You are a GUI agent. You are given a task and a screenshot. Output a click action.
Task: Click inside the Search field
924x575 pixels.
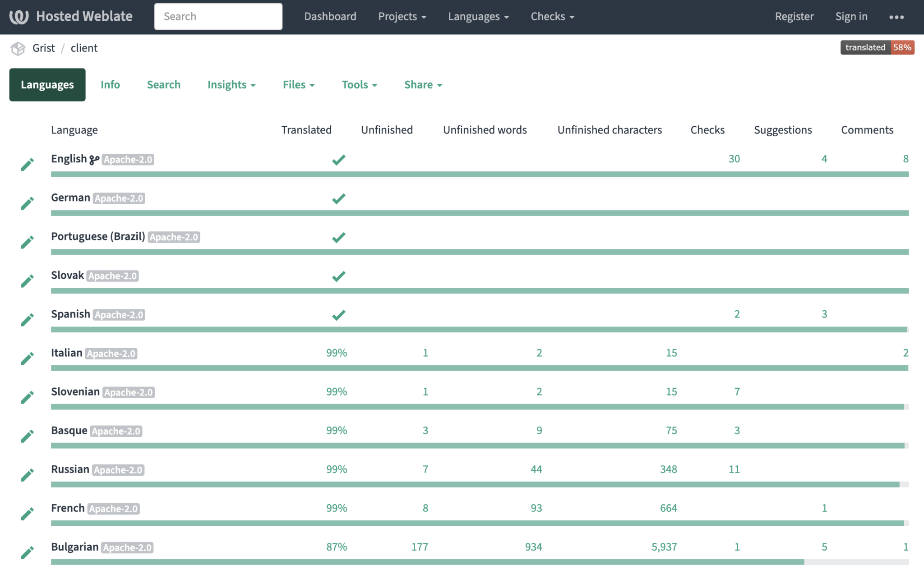pyautogui.click(x=218, y=16)
